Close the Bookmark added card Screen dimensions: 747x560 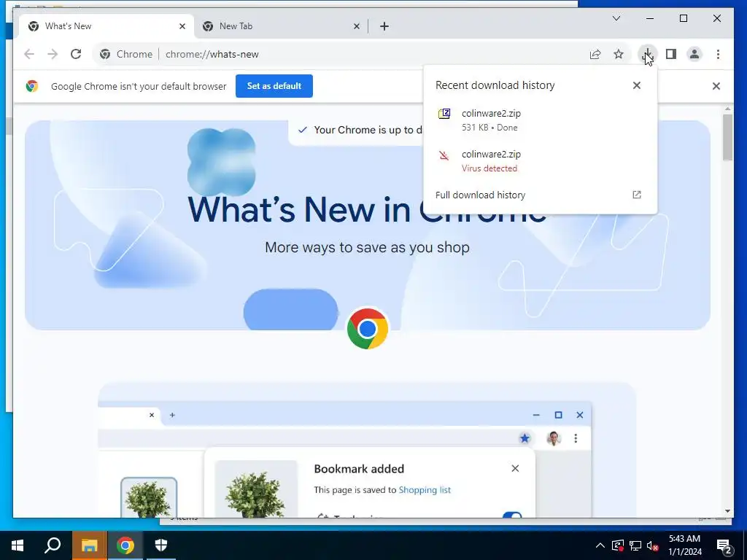tap(515, 469)
